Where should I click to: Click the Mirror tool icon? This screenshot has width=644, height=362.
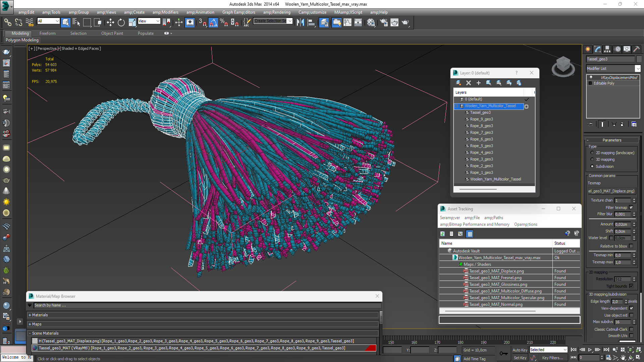pos(300,22)
